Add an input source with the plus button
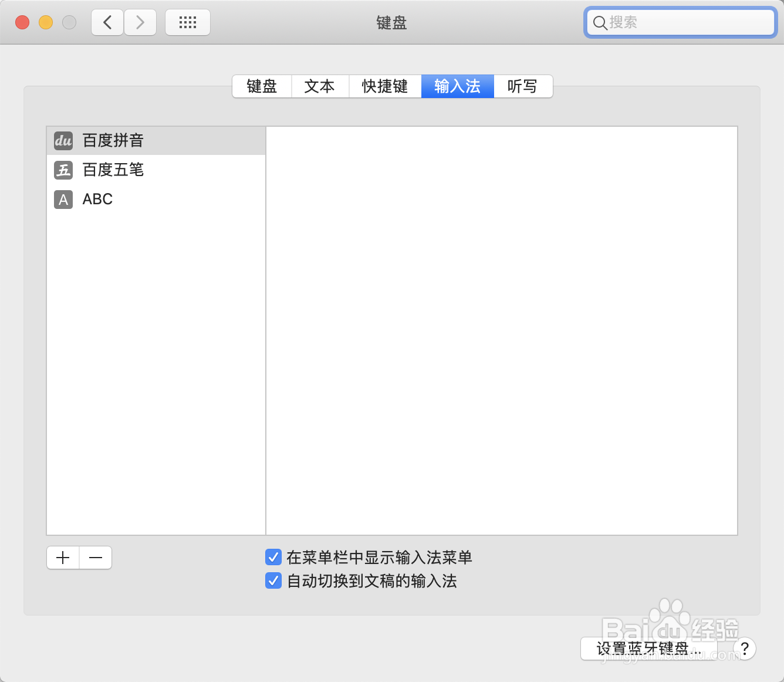Viewport: 784px width, 682px height. pos(63,558)
